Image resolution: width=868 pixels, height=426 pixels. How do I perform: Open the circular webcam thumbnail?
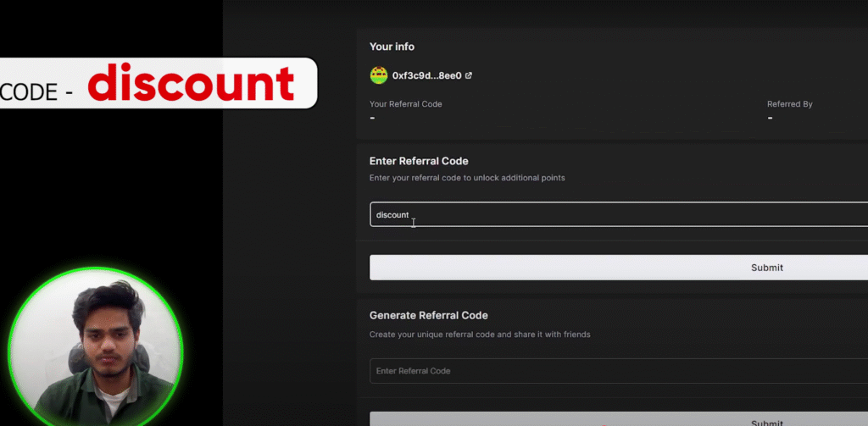(95, 347)
